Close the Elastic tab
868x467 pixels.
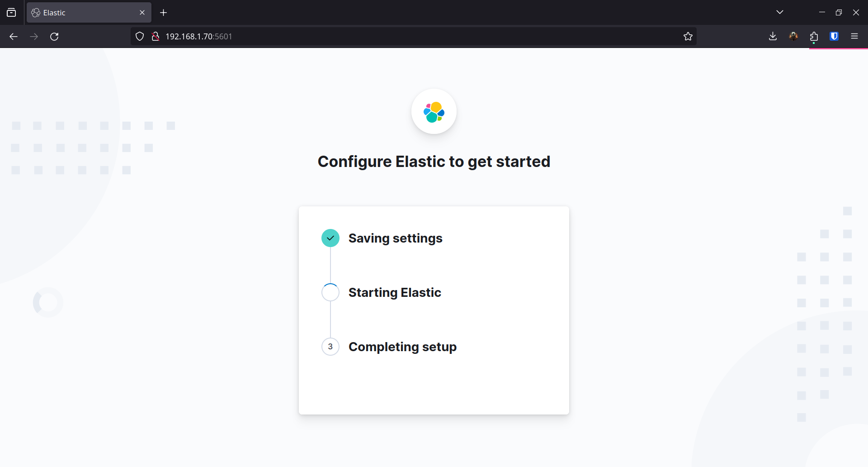142,13
